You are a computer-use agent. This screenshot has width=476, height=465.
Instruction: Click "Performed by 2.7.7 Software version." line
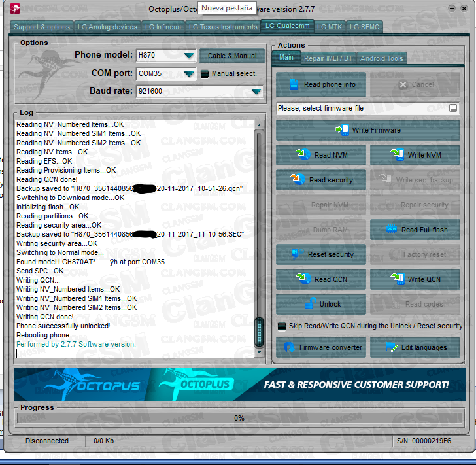[x=76, y=344]
